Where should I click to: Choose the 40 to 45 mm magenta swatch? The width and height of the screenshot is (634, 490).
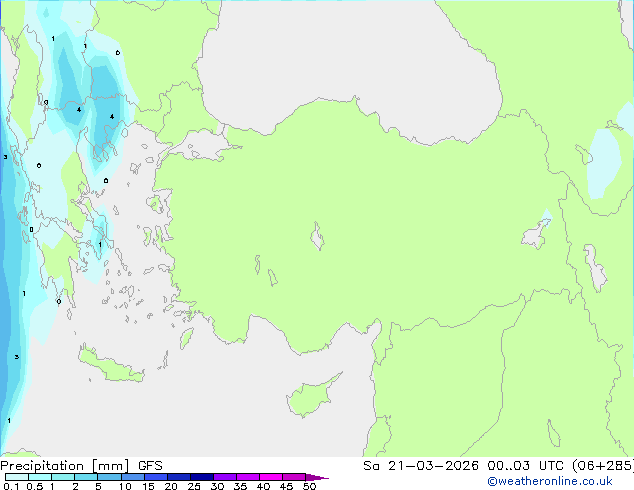pyautogui.click(x=271, y=477)
